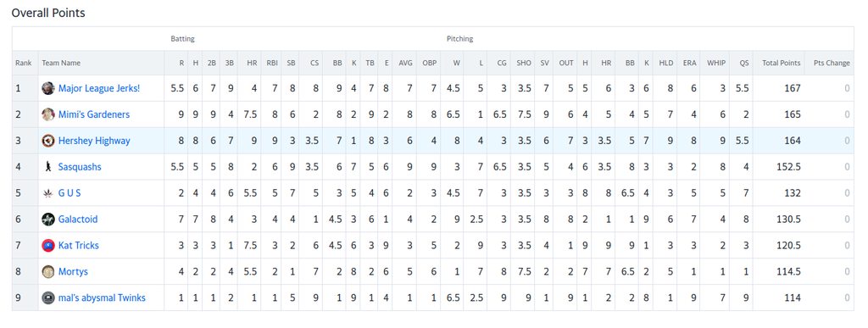Click the G U S team leaf icon

pos(48,193)
